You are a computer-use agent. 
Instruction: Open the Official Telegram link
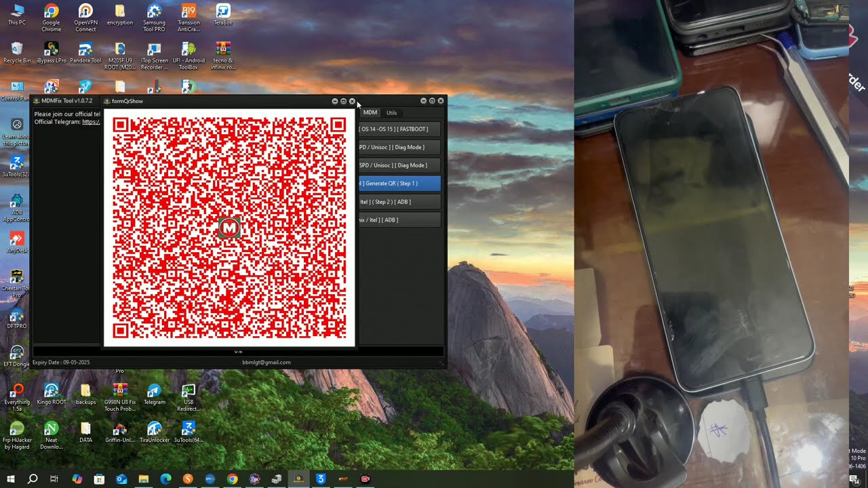point(91,122)
